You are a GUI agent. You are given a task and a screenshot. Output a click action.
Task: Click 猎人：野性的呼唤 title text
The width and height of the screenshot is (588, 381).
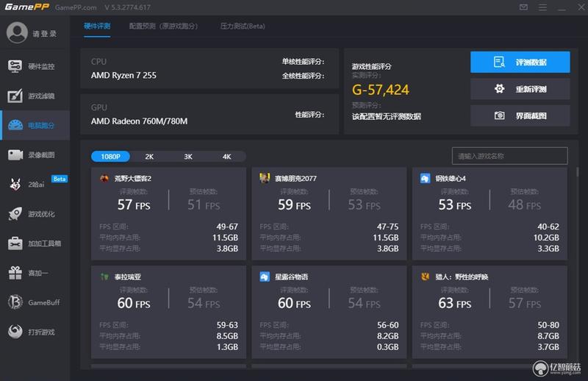coord(462,277)
